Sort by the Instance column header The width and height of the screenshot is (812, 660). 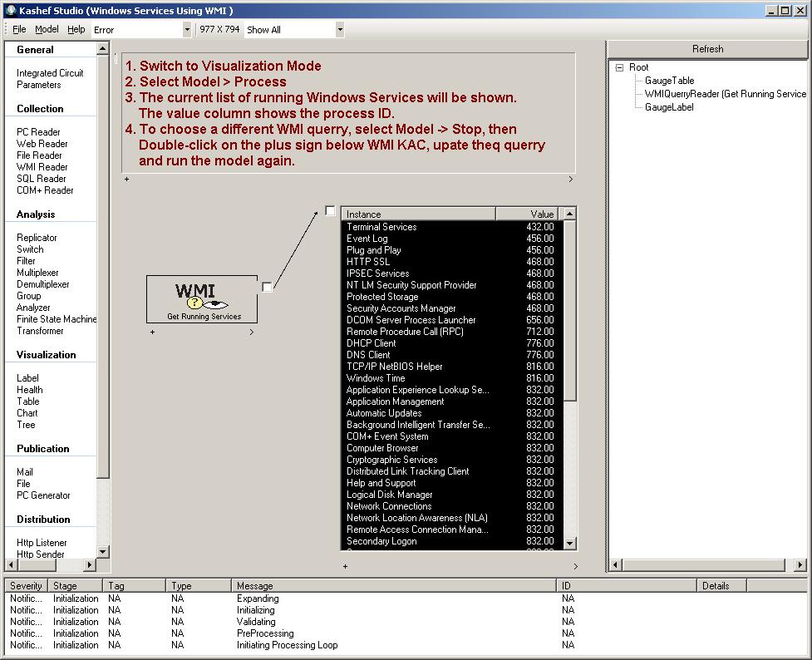click(418, 214)
